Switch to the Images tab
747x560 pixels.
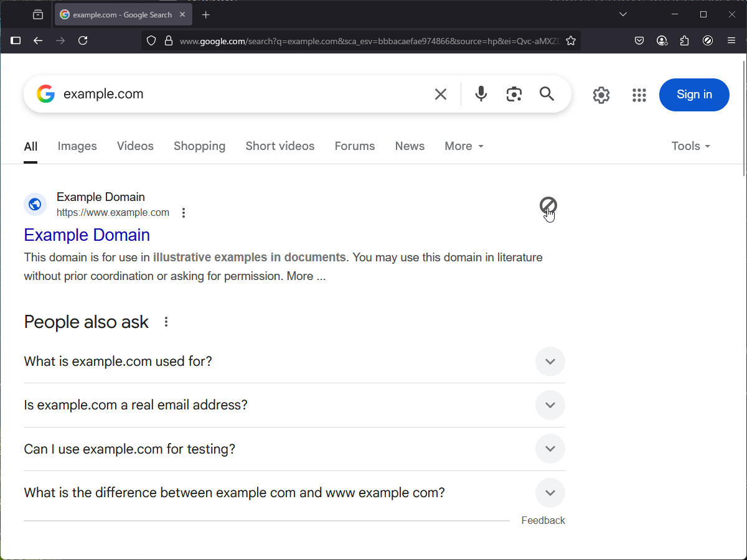click(x=77, y=146)
